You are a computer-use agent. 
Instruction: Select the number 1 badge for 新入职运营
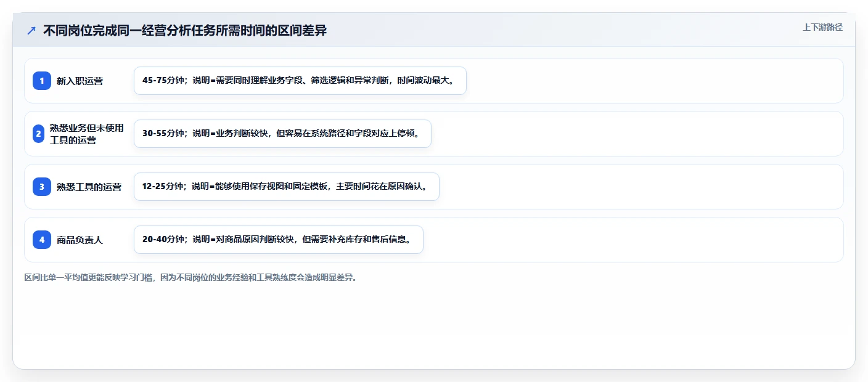point(42,81)
